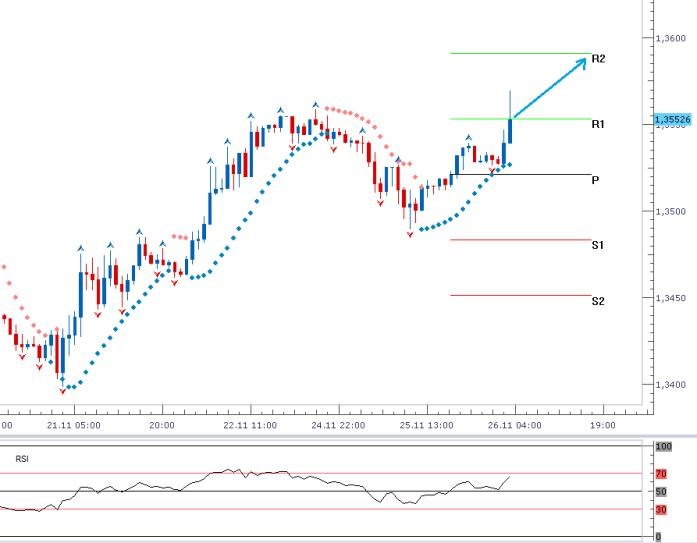Screen dimensions: 697x543
Task: Select the green R2 resistance line
Action: [521, 53]
